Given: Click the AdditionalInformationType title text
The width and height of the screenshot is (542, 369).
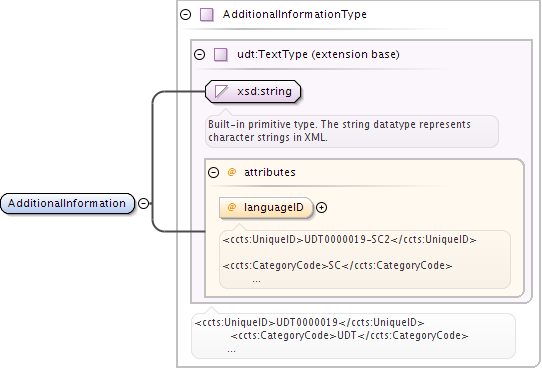Looking at the screenshot, I should click(x=295, y=15).
